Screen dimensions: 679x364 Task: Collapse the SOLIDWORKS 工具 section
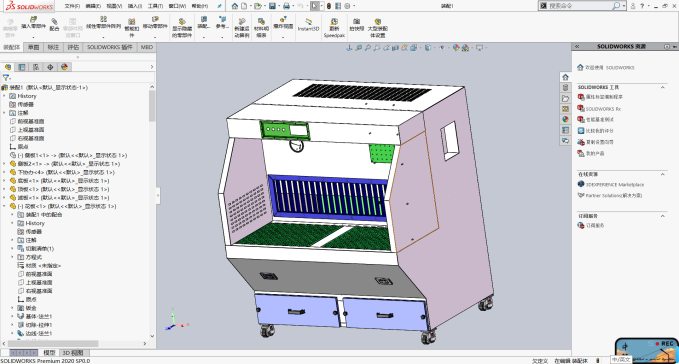tap(663, 87)
